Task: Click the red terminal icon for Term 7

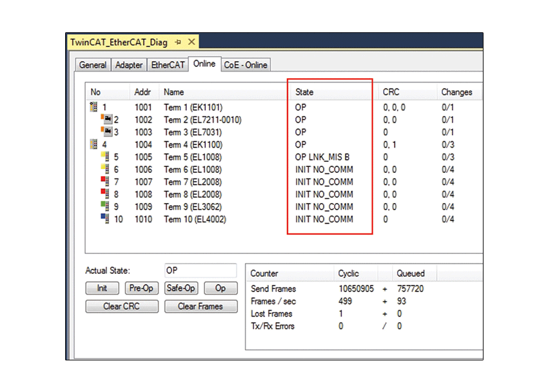Action: [105, 182]
